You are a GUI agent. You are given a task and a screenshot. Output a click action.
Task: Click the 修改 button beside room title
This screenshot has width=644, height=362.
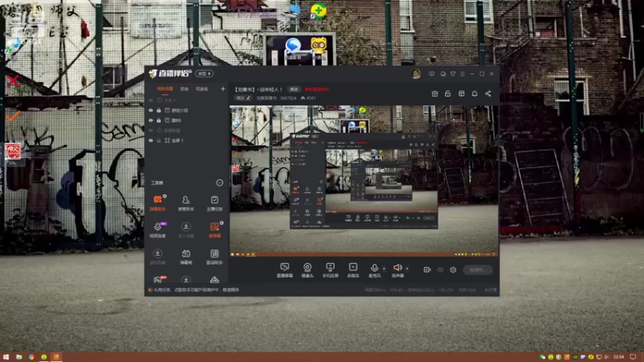[294, 89]
